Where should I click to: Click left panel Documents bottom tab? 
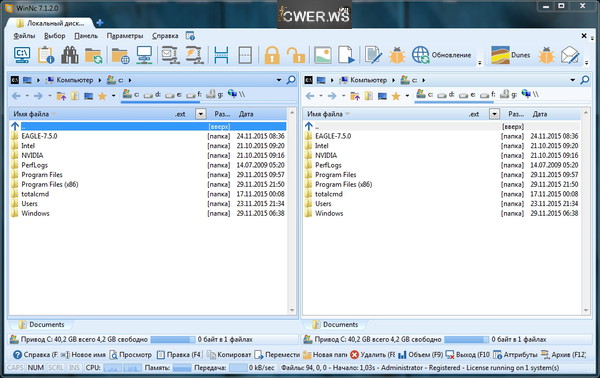[41, 324]
